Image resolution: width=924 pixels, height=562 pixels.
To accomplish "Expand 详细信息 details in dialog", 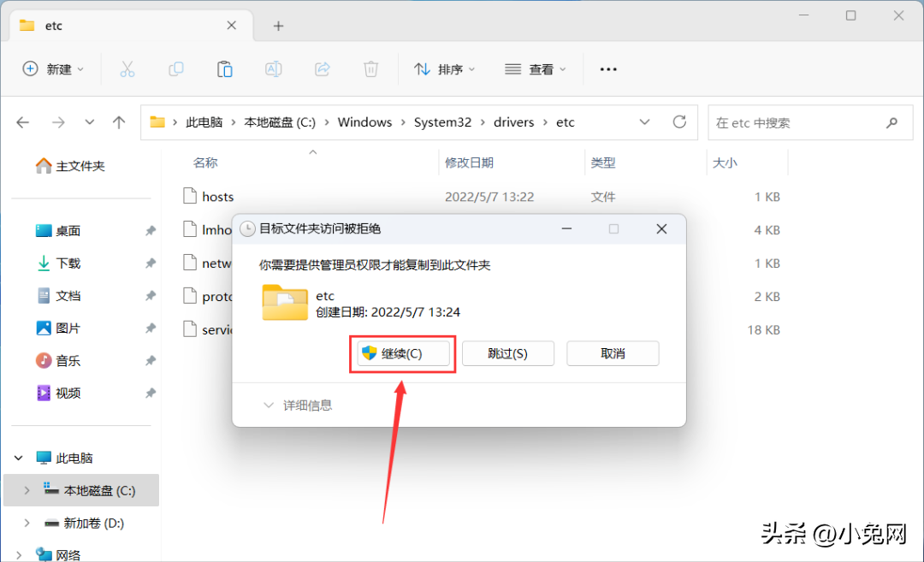I will pos(298,405).
